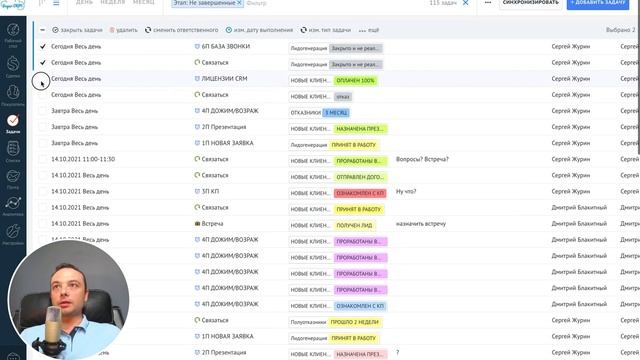Click the shield icon beside 6П БАЗА ЗВОНКИ
Image resolution: width=640 pixels, height=360 pixels.
click(198, 47)
